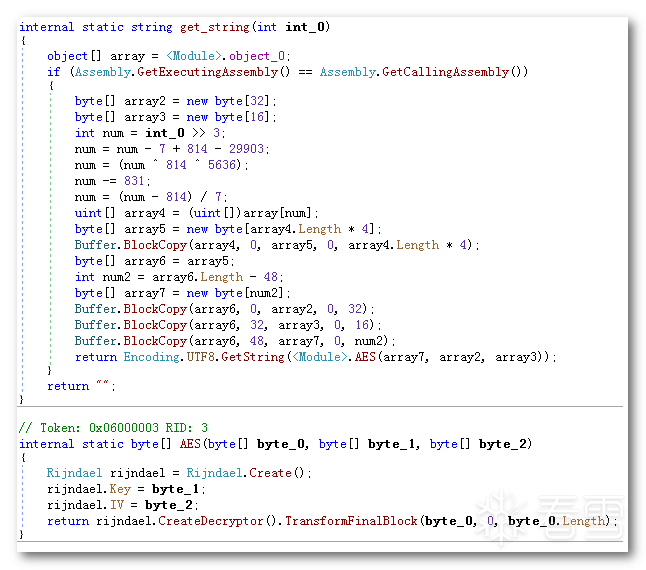Click the GetString method call
Screen dimensions: 646x570
(253, 357)
